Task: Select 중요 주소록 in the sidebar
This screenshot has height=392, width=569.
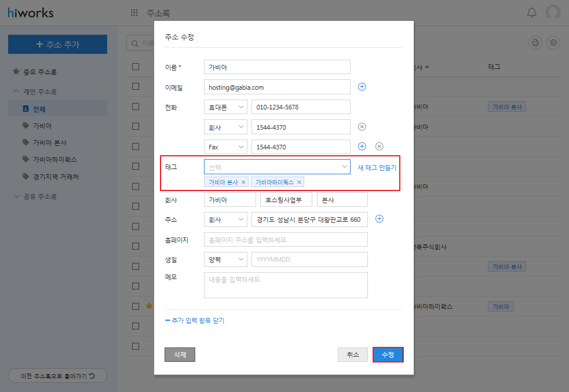Action: tap(39, 72)
